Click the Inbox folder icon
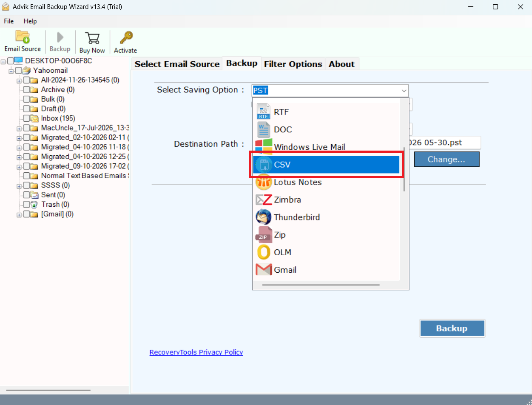The width and height of the screenshot is (532, 405). (34, 118)
